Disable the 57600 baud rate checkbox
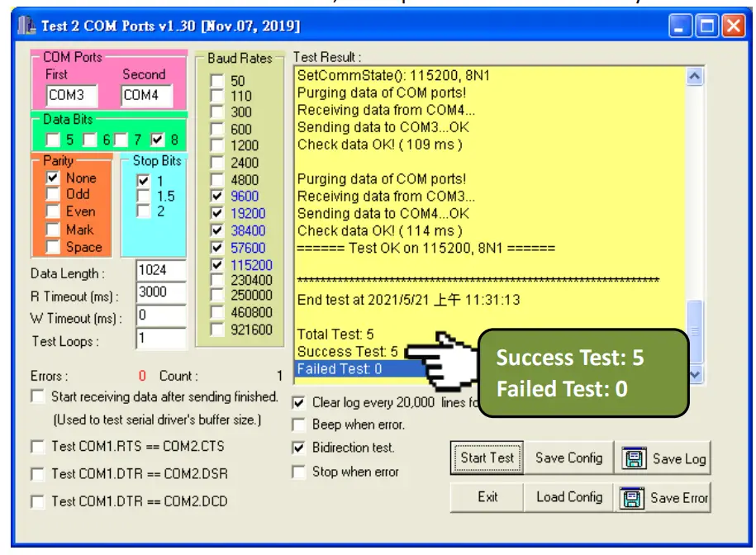This screenshot has height=555, width=756. point(217,248)
